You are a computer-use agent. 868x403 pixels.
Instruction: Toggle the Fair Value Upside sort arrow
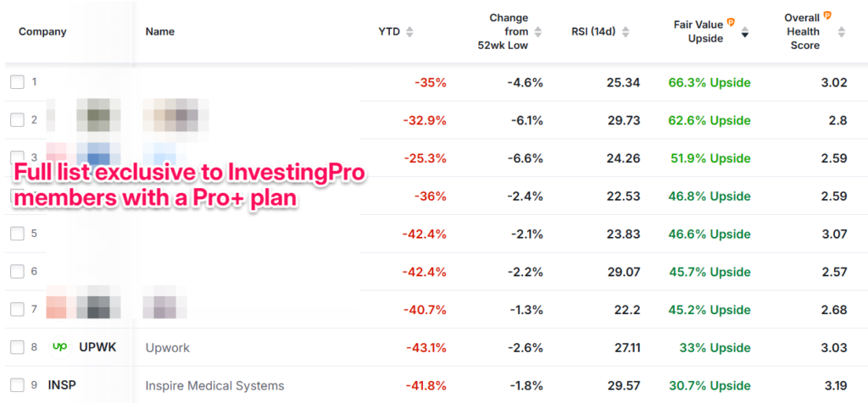(745, 32)
